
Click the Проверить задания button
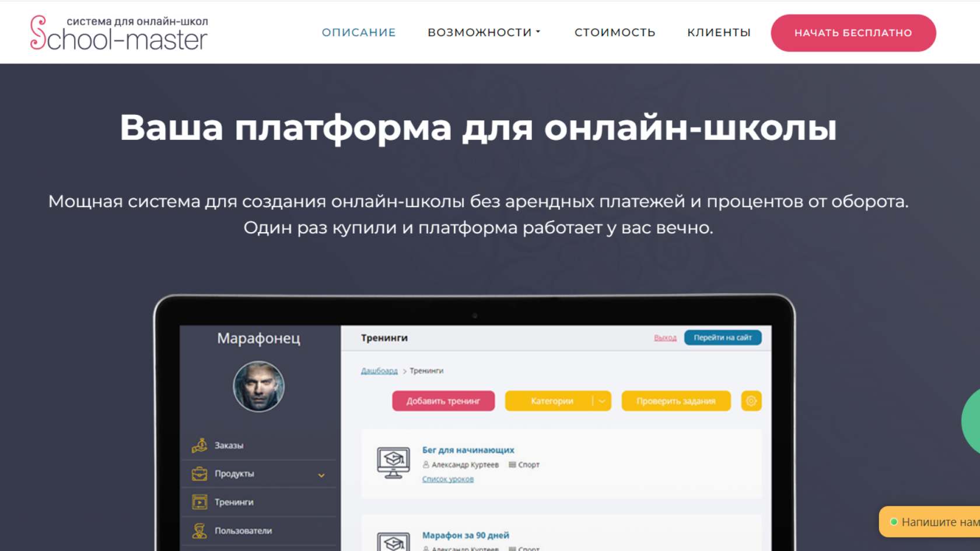676,401
